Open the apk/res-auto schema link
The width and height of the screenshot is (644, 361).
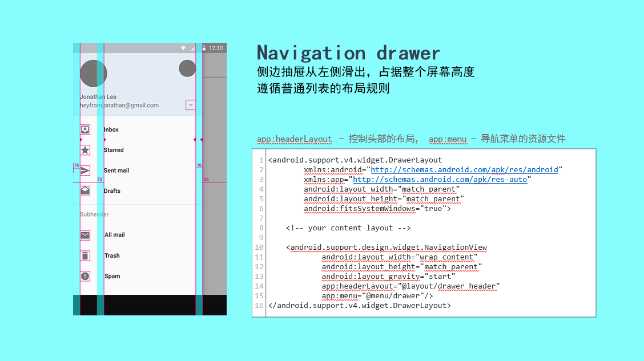440,180
